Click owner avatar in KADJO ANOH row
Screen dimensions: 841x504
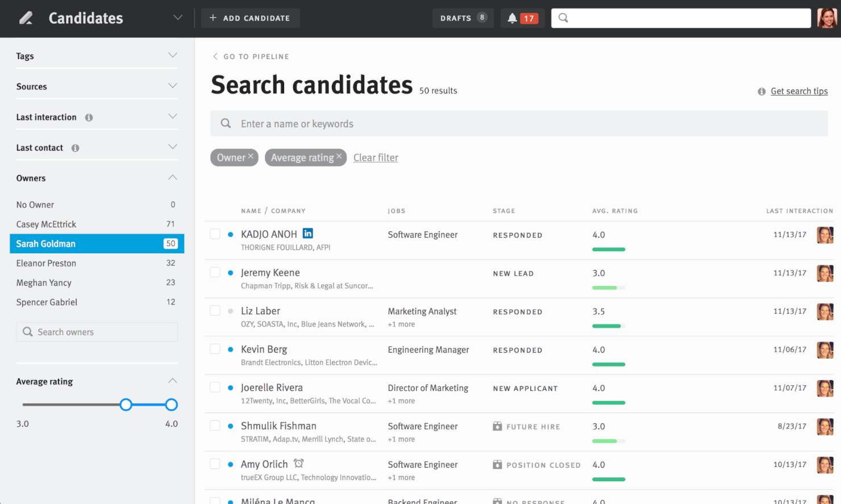[825, 235]
